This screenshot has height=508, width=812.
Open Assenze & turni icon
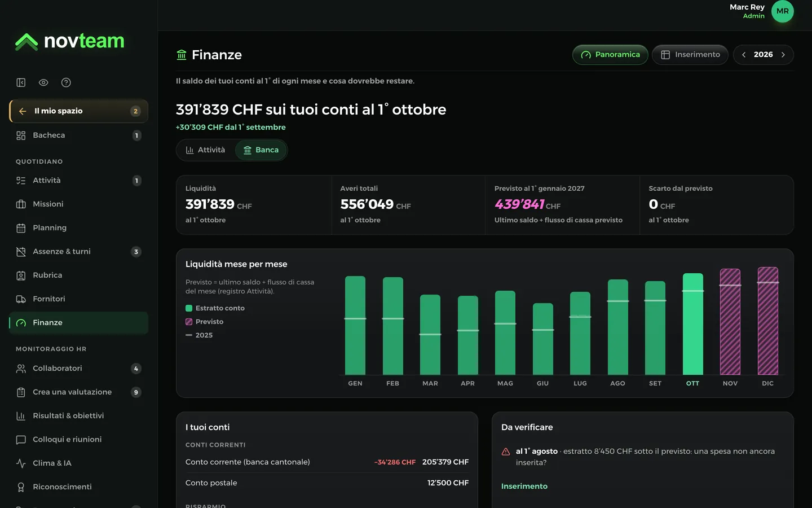21,252
